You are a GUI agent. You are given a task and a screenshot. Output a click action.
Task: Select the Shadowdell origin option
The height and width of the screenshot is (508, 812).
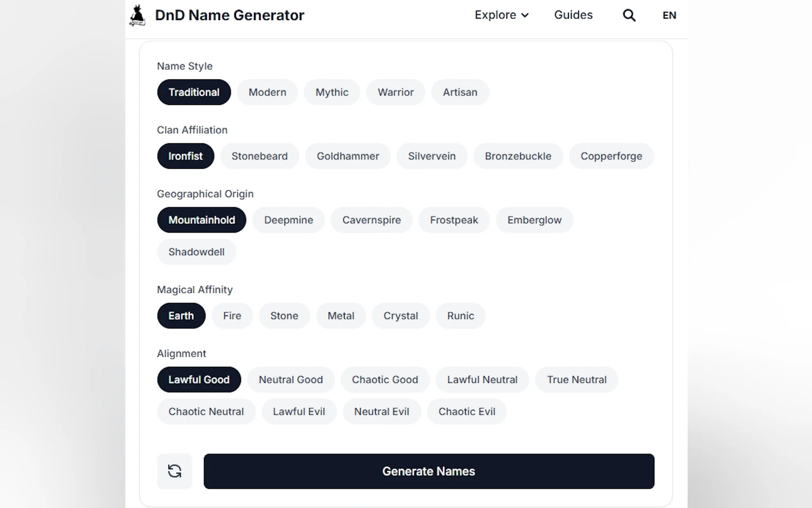pos(196,252)
